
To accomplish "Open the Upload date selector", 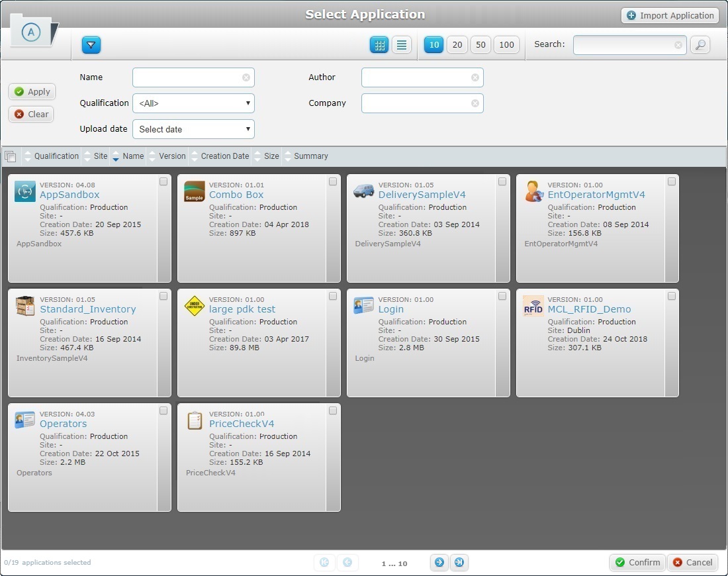I will pyautogui.click(x=193, y=129).
